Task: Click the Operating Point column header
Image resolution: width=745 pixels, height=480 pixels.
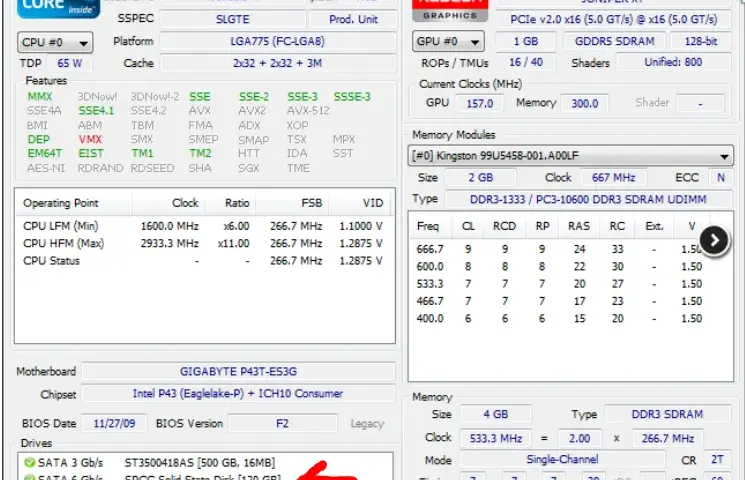Action: pos(73,203)
